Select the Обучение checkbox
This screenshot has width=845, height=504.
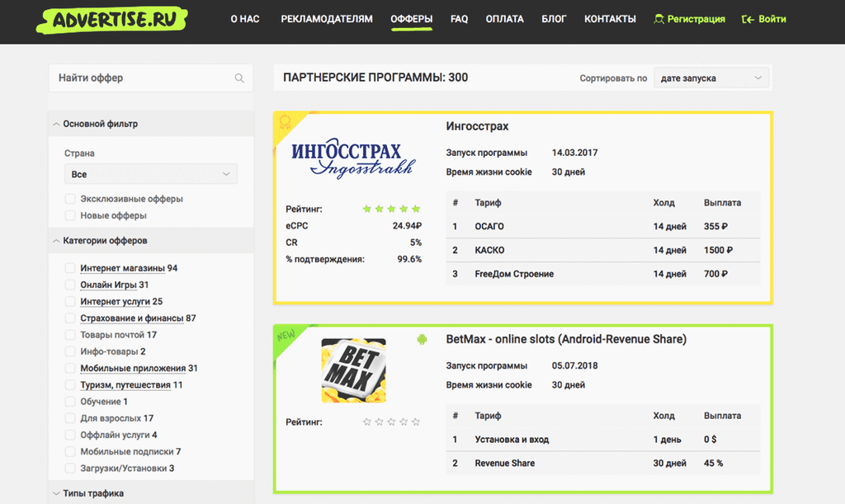pos(70,402)
